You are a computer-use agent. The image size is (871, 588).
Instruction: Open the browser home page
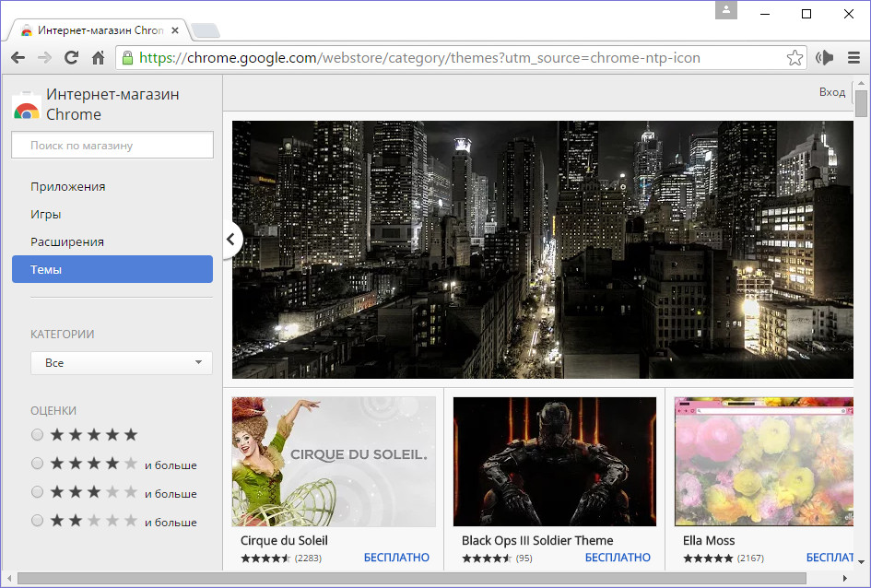point(99,58)
